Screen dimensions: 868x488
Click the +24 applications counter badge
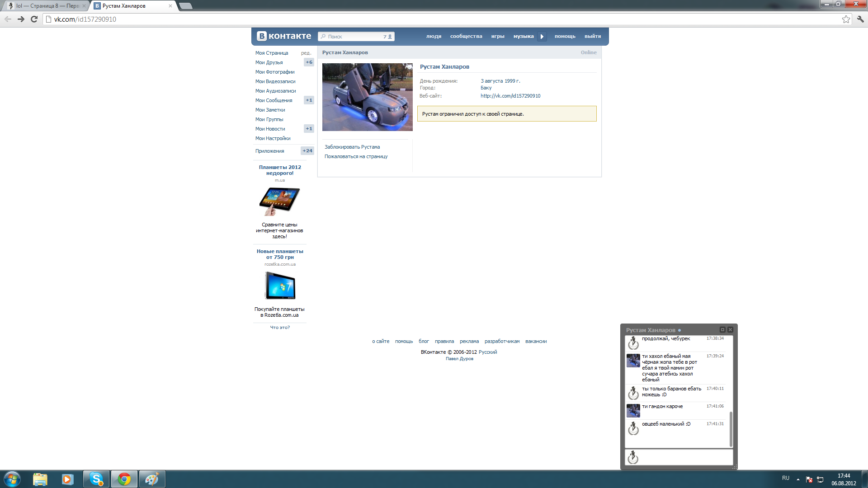307,151
